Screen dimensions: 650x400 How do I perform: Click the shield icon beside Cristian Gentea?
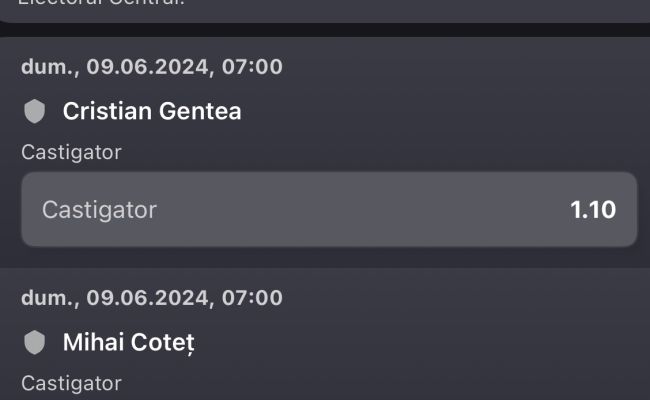coord(34,111)
